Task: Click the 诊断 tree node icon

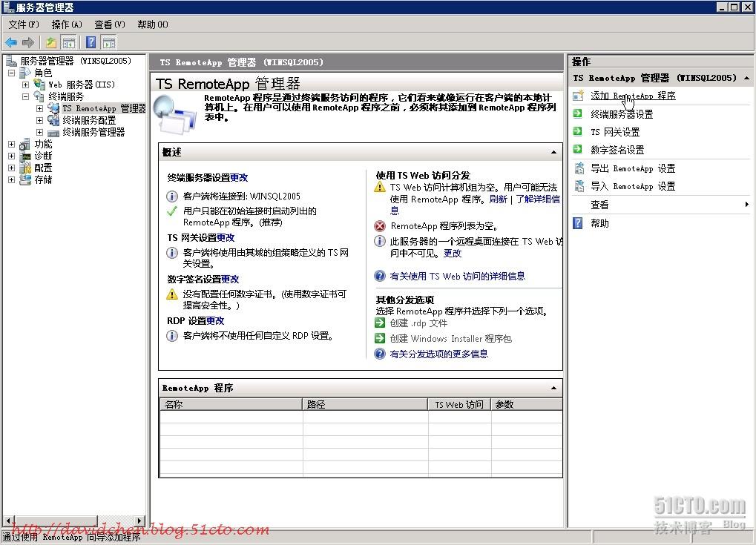Action: 25,156
